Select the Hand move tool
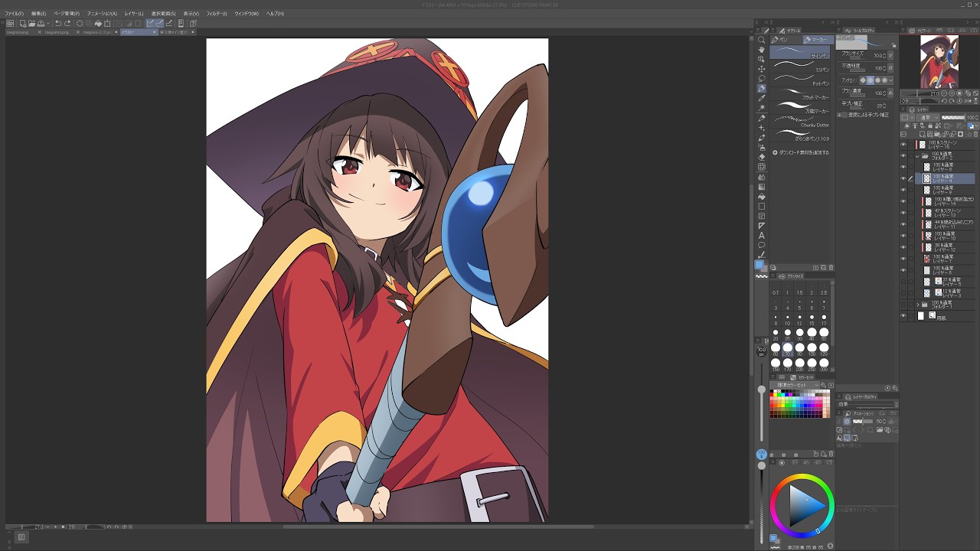This screenshot has width=980, height=551. tap(761, 50)
